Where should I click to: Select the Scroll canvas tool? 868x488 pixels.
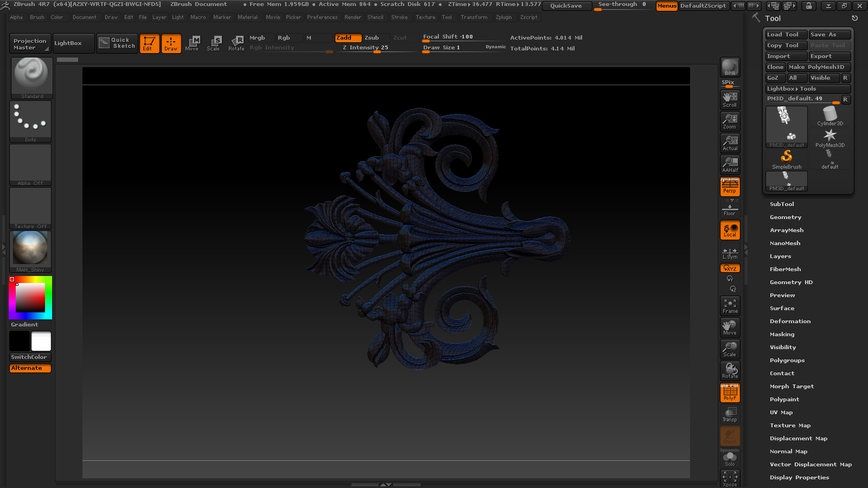point(730,99)
